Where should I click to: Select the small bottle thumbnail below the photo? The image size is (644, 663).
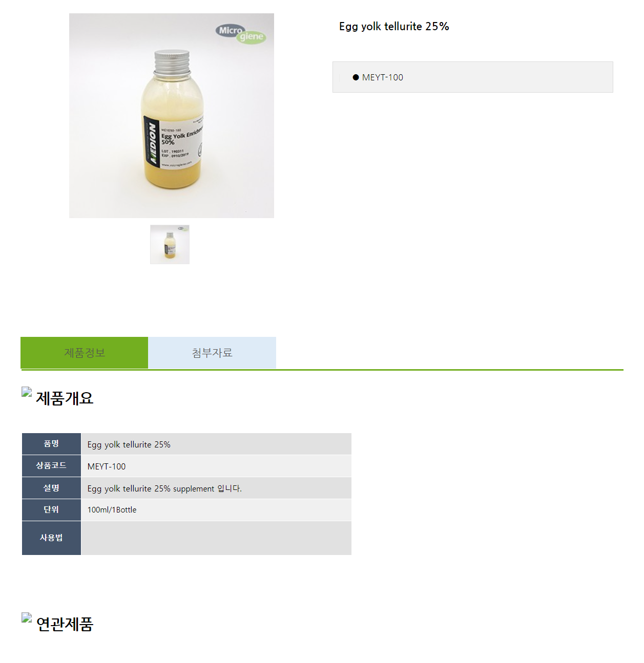[170, 244]
